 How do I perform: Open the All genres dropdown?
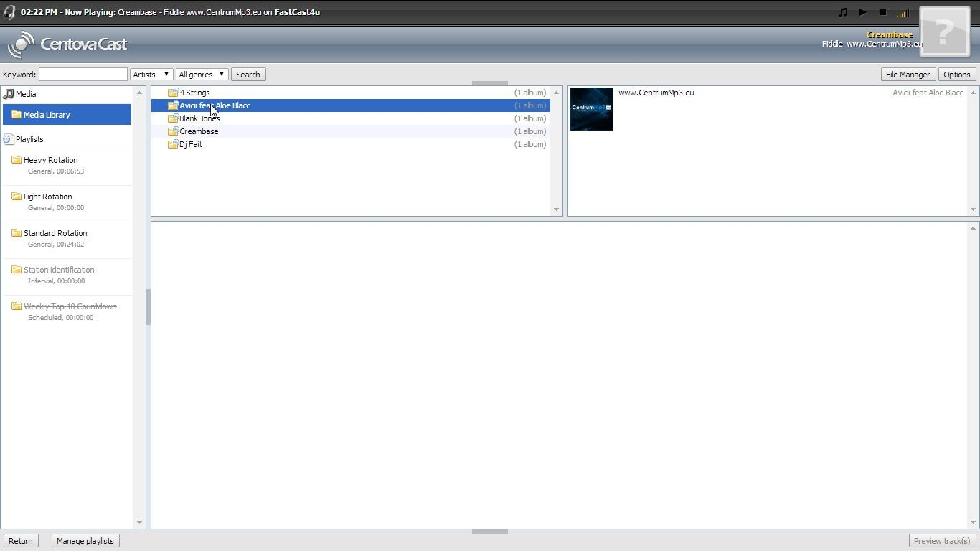(202, 75)
